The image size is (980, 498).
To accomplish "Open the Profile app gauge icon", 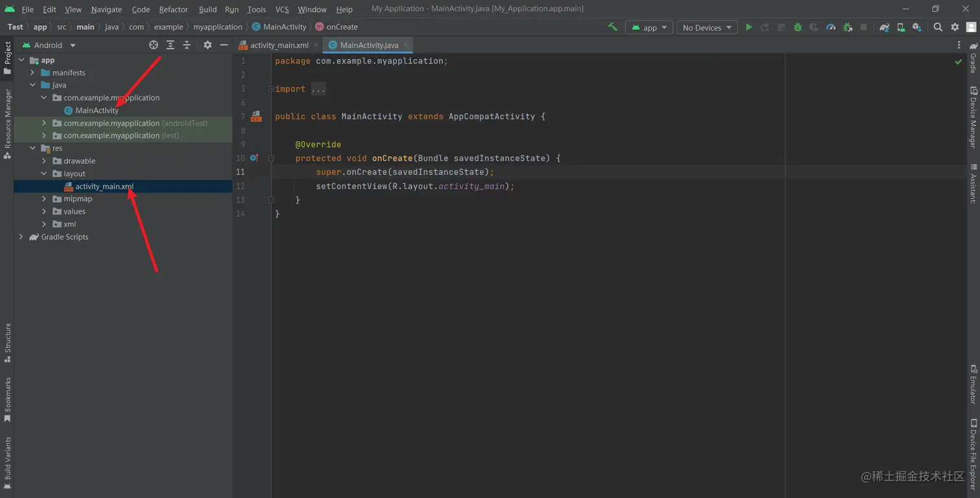I will [831, 27].
